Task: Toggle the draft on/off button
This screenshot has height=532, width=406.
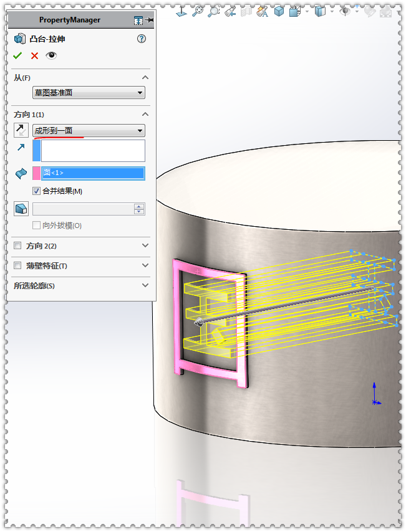Action: pos(21,209)
